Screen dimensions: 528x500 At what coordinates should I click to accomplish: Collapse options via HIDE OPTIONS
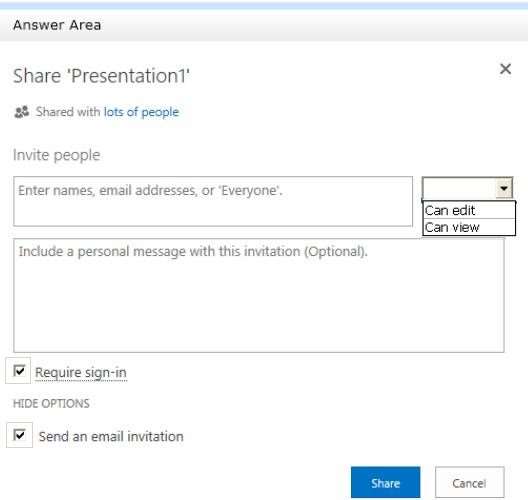point(51,403)
